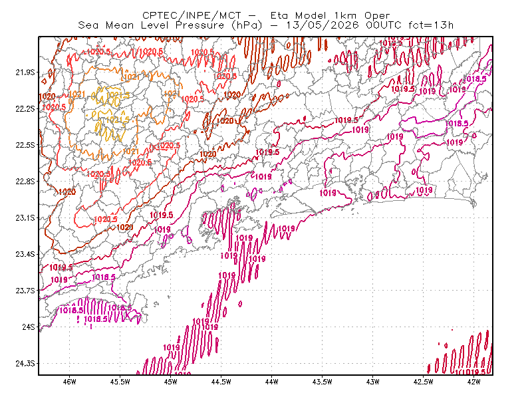
Task: Click the 23.7S latitude axis label
Action: pyautogui.click(x=25, y=291)
